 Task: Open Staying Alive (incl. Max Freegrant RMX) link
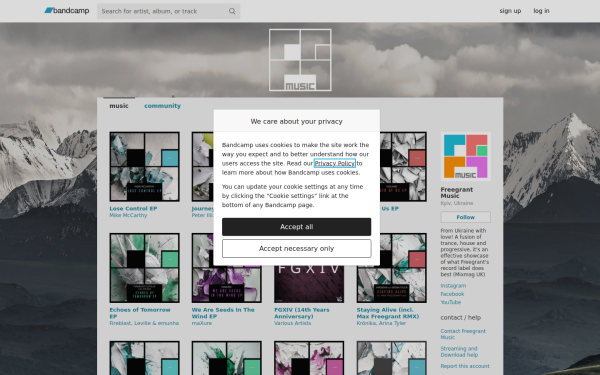(388, 313)
